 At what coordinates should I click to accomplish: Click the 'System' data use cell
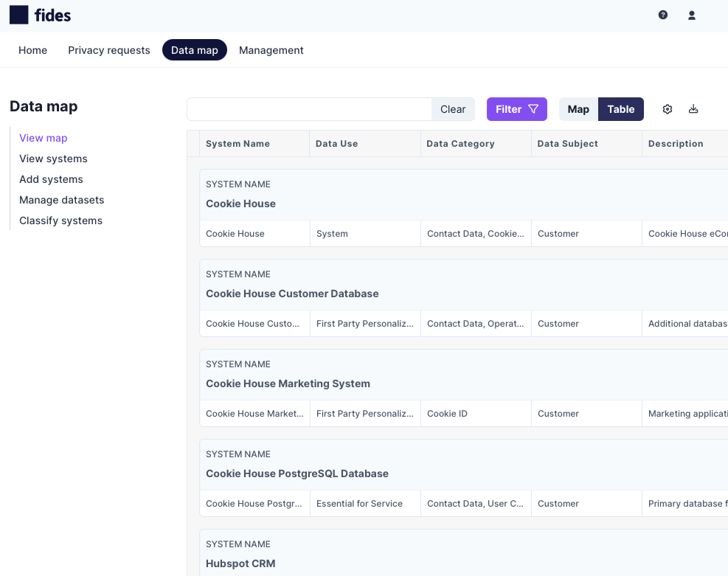(365, 234)
